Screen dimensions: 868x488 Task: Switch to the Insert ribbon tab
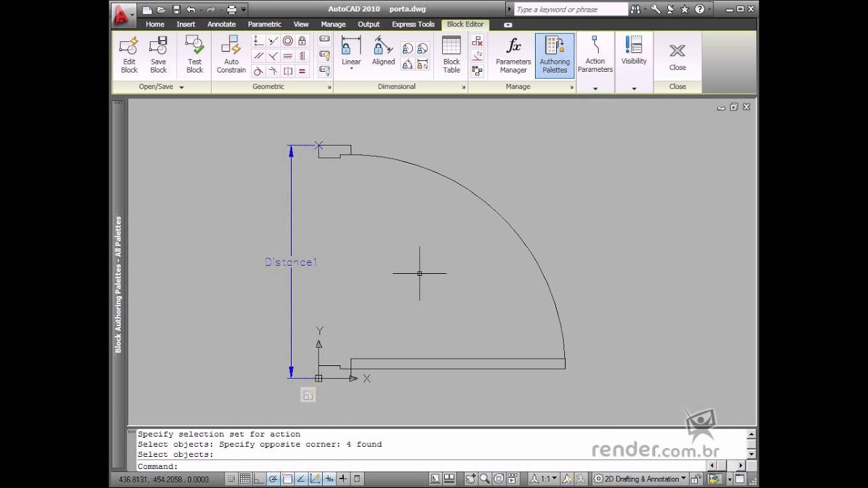click(186, 24)
